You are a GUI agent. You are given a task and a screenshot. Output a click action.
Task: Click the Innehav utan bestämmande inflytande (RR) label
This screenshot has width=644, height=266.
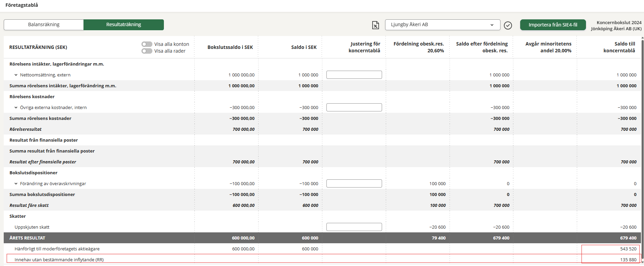coord(59,260)
